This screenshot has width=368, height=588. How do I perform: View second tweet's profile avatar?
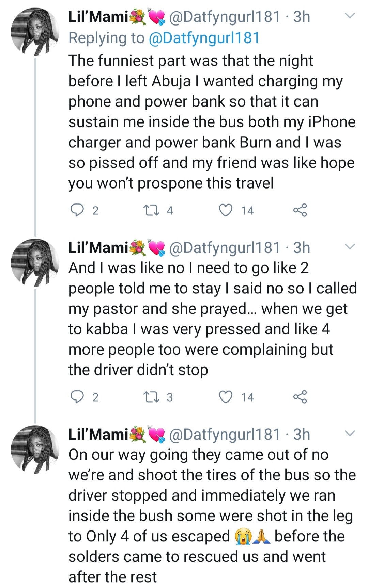34,262
